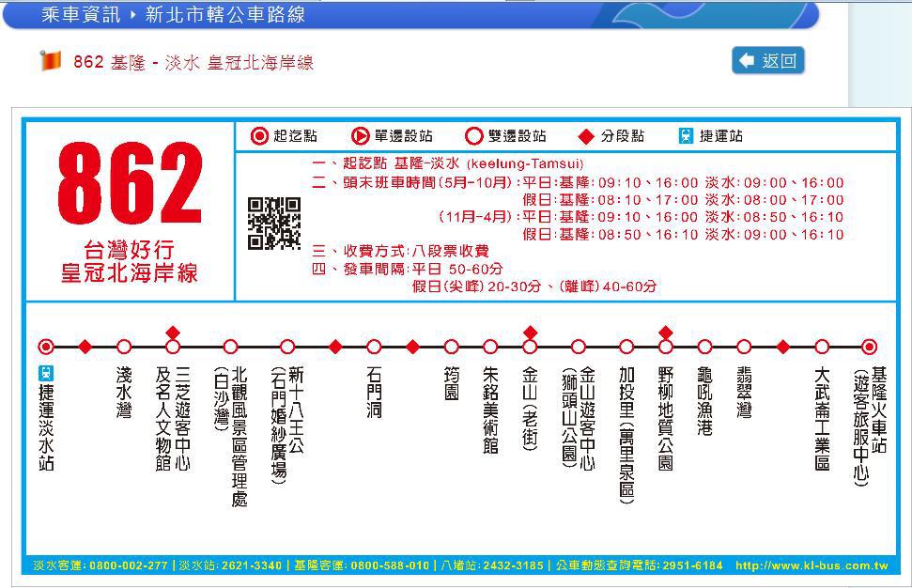Open the www.kl-bus.com.tw website link
Image resolution: width=912 pixels, height=588 pixels.
point(812,565)
